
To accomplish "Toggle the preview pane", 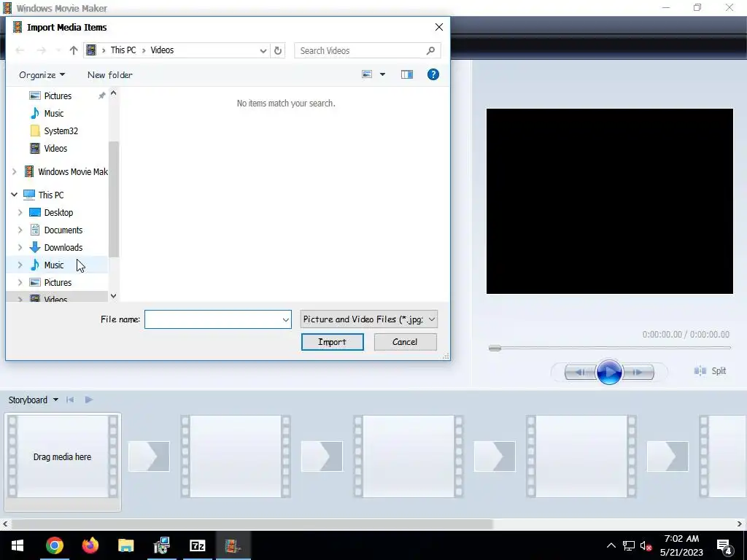I will (x=407, y=74).
